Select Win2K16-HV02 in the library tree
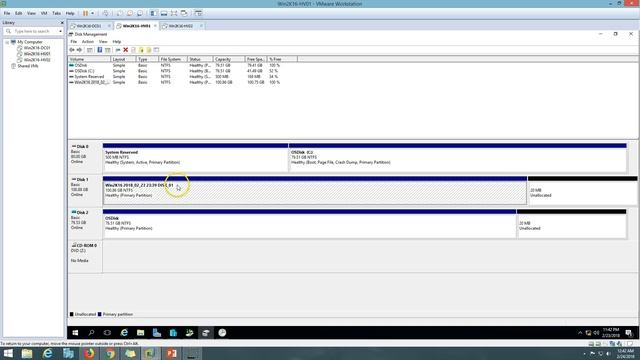 33,60
